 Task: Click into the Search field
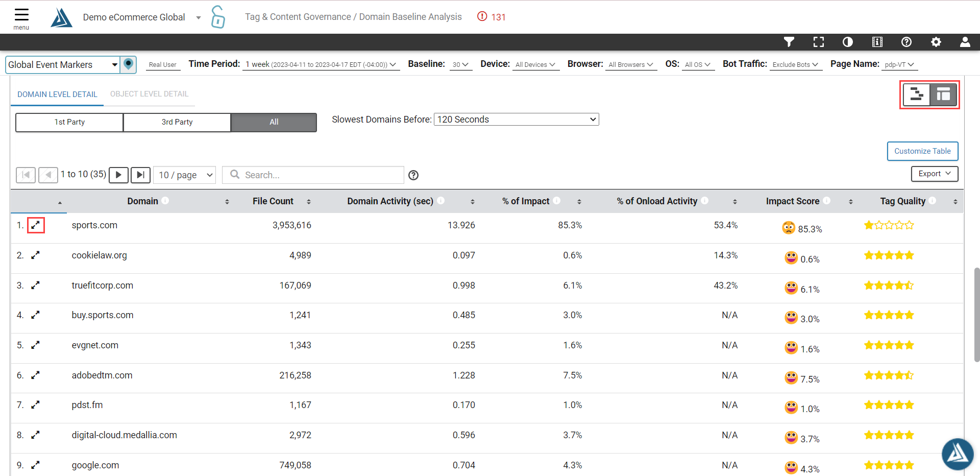click(313, 175)
